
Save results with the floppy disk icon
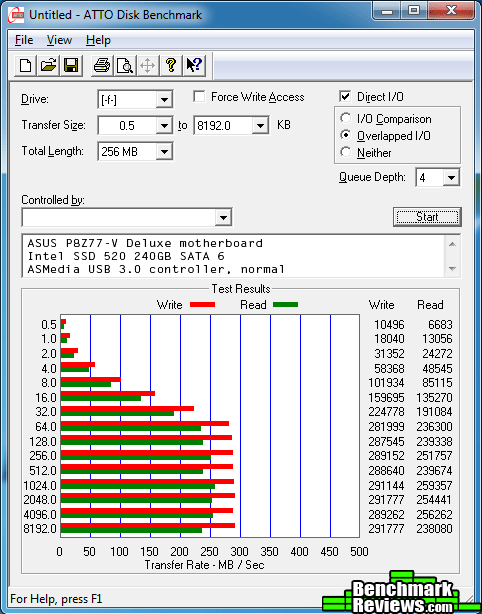[71, 65]
